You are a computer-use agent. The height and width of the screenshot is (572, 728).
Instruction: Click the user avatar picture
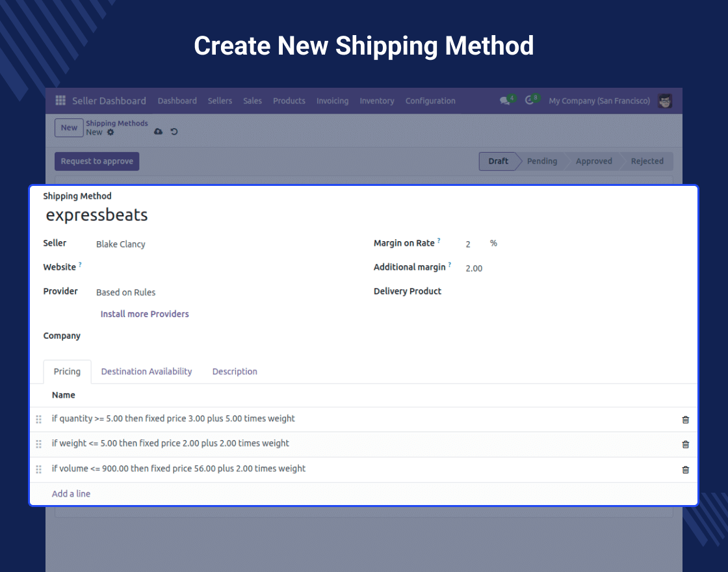[665, 101]
